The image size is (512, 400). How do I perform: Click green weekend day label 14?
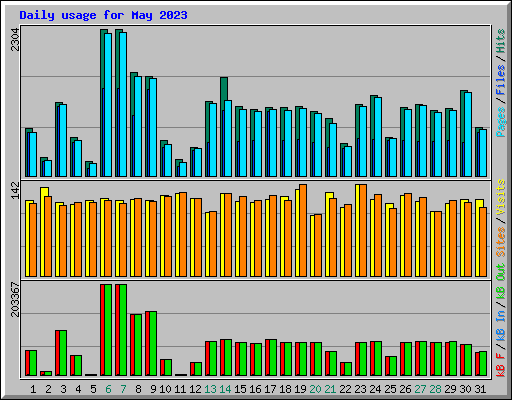point(225,389)
